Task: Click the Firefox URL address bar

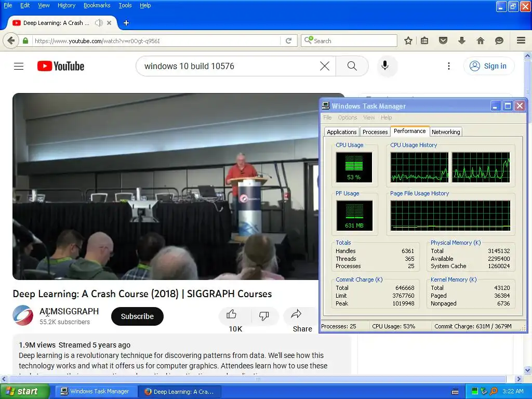Action: pos(156,41)
